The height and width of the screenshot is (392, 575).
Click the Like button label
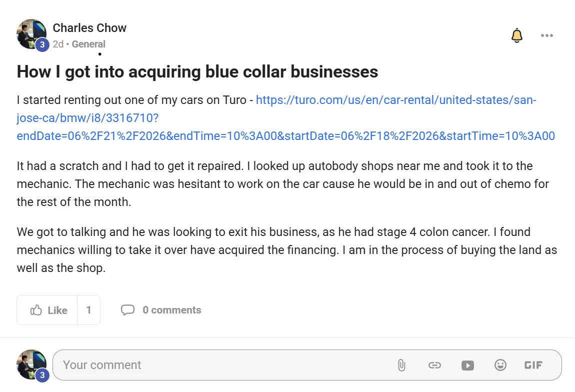[57, 310]
